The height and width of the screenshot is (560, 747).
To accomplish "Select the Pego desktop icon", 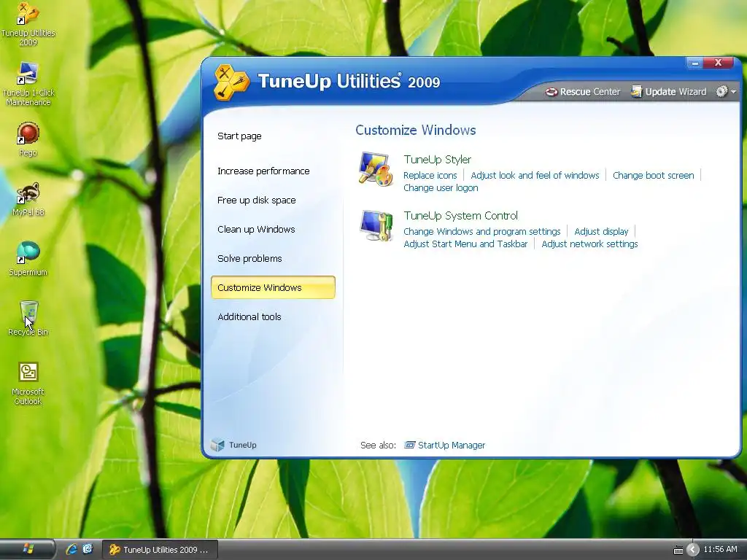I will (x=28, y=139).
